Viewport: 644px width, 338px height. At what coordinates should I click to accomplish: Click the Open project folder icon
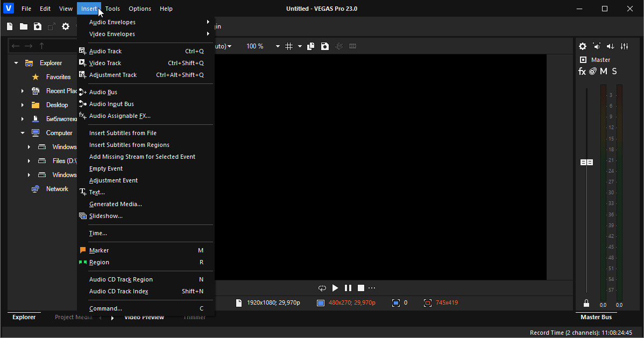tap(24, 26)
